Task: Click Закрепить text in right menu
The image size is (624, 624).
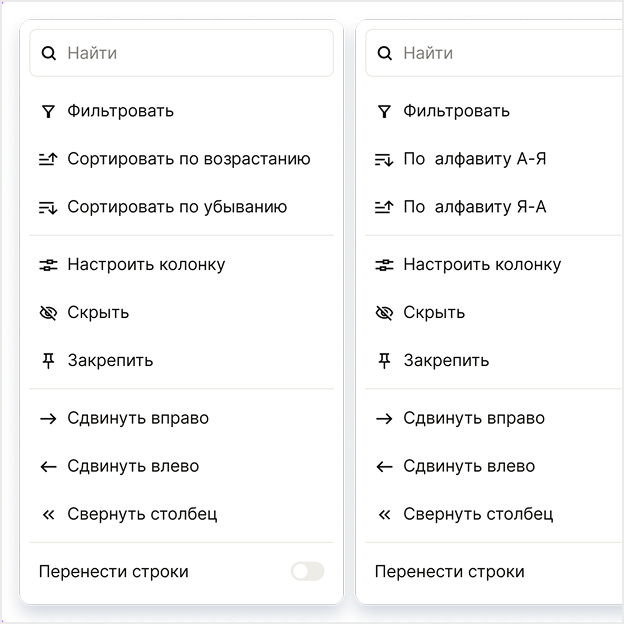Action: click(x=446, y=360)
